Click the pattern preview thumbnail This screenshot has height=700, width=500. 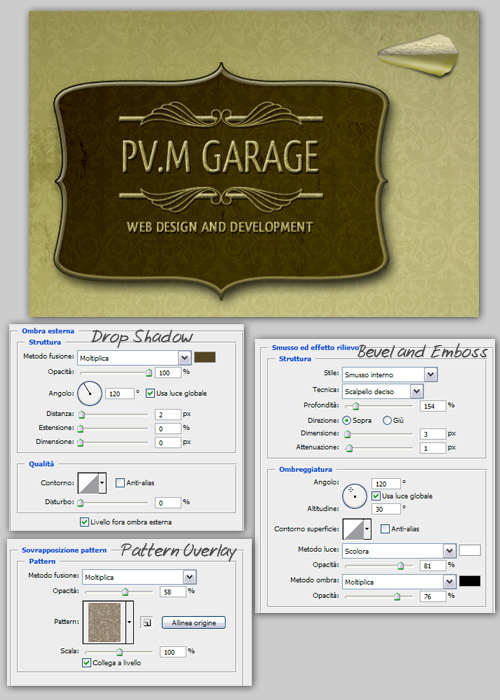tap(104, 622)
